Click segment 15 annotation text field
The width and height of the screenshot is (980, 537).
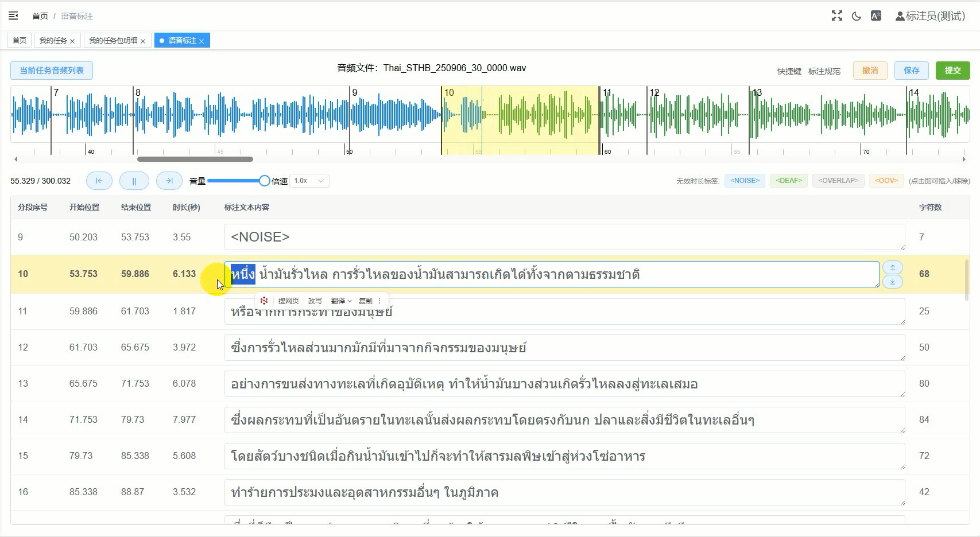tap(565, 456)
